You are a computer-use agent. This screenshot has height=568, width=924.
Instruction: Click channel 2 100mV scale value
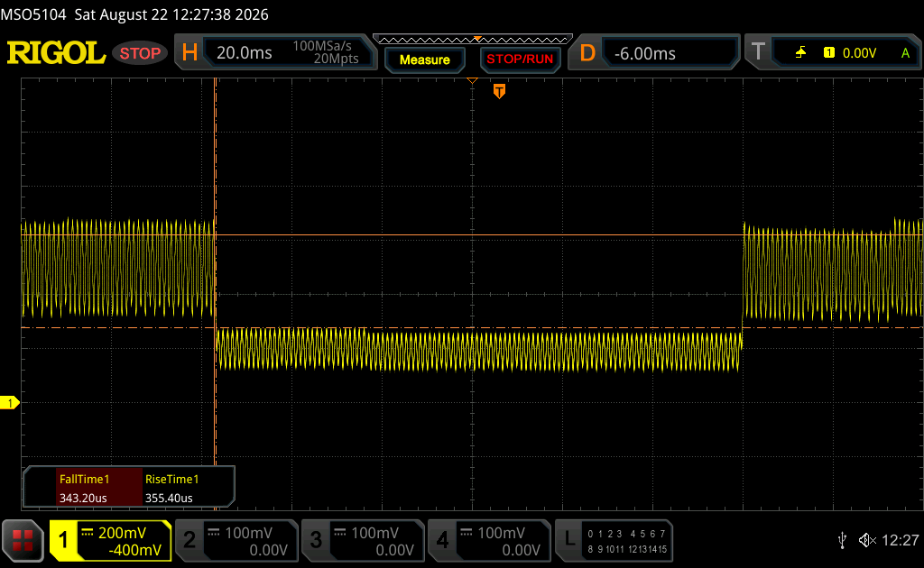click(248, 533)
